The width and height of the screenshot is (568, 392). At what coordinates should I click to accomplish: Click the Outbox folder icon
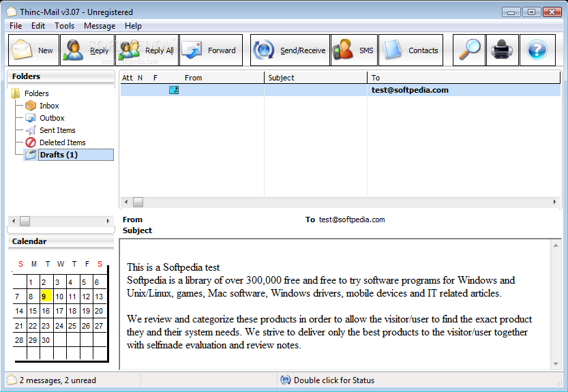31,118
